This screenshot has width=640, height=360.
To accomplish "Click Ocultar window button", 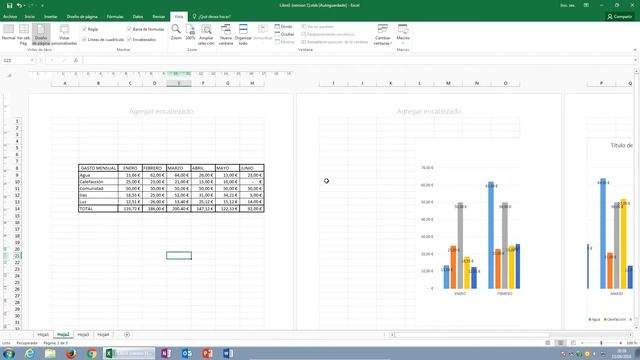I will [284, 34].
